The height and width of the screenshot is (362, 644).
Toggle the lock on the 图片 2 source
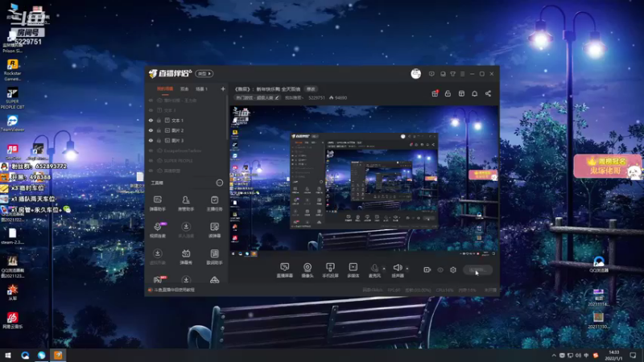coord(159,130)
